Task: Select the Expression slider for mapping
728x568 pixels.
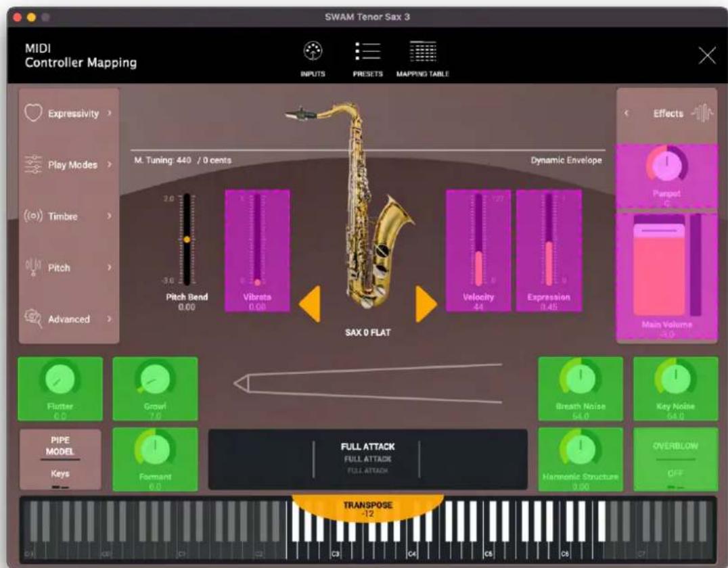Action: pyautogui.click(x=549, y=251)
